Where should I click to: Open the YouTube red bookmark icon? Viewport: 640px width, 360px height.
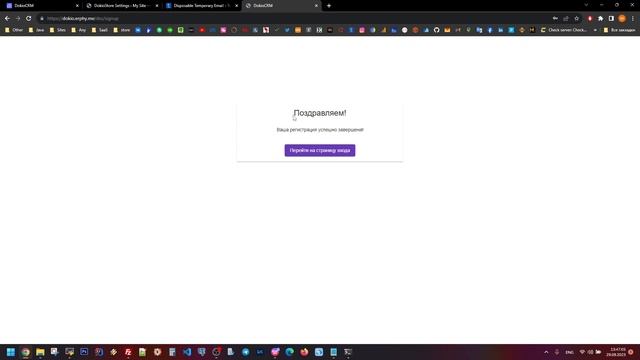[x=202, y=30]
